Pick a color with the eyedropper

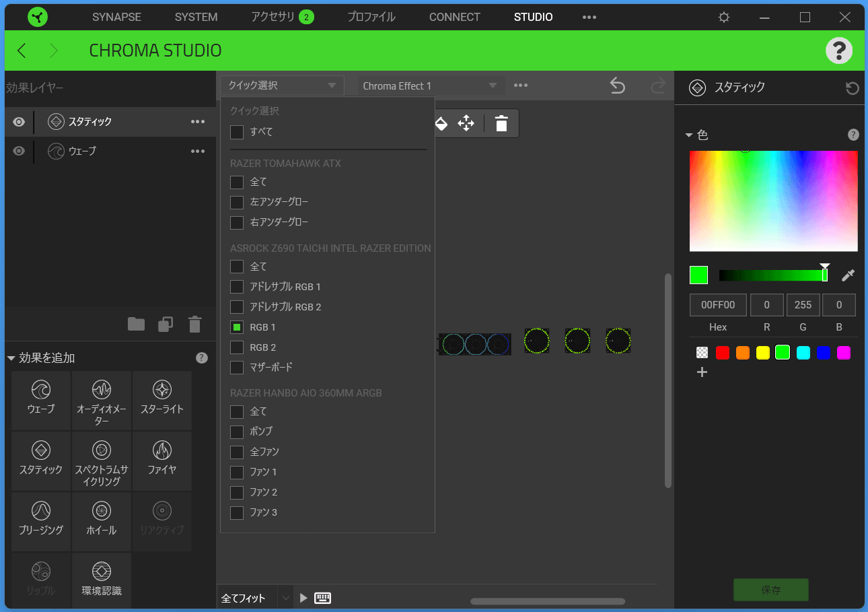click(x=848, y=275)
